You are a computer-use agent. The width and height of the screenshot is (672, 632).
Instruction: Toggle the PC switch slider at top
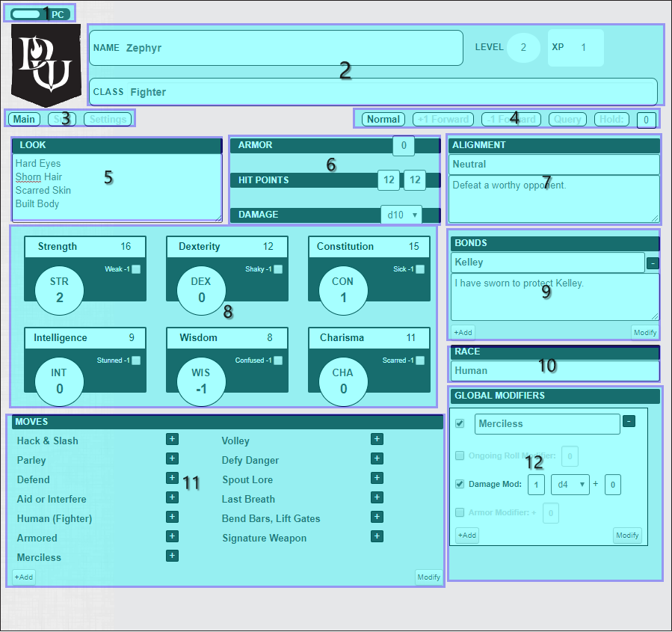tap(26, 13)
